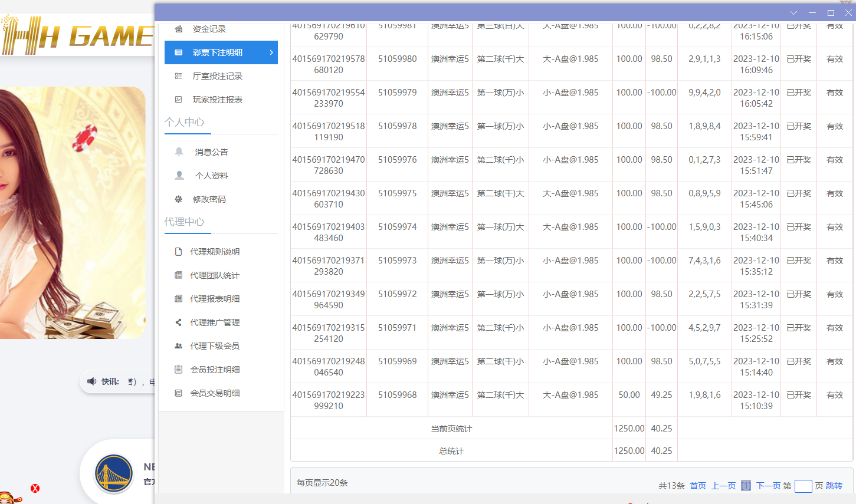Click 有效 status in row 51059976
856x504 pixels.
(x=835, y=160)
